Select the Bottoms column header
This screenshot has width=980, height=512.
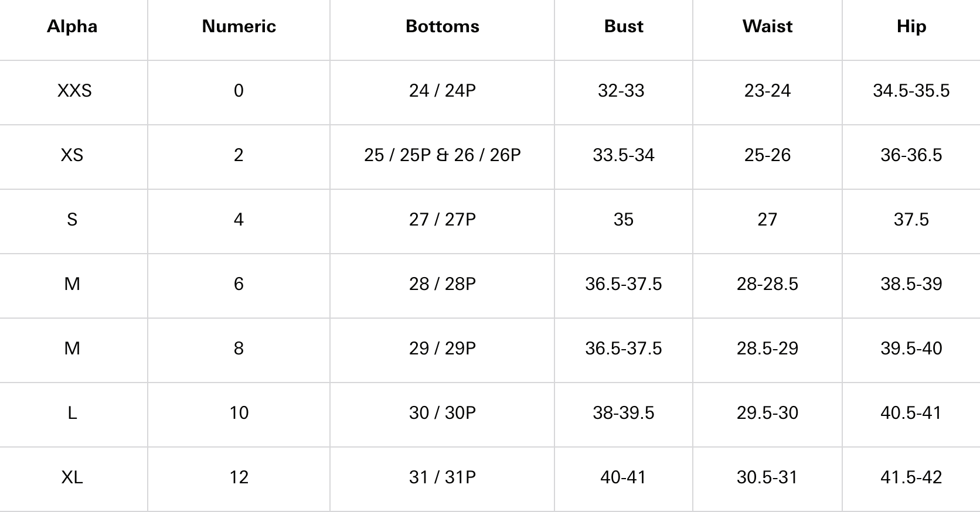click(442, 26)
